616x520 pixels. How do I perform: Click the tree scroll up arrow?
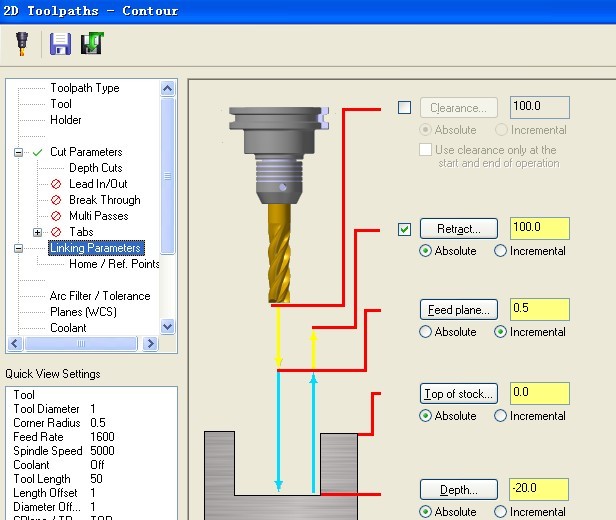click(x=168, y=88)
